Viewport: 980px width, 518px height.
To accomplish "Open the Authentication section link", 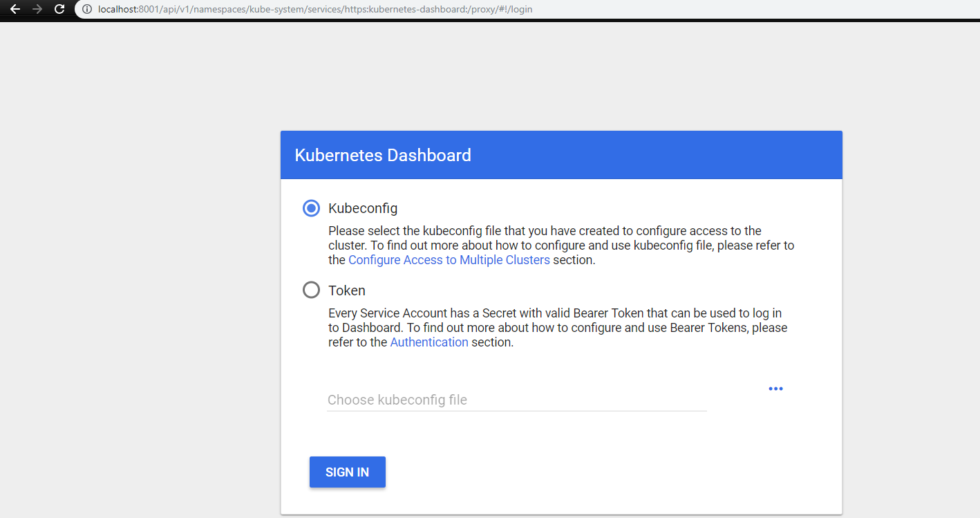I will pyautogui.click(x=429, y=342).
